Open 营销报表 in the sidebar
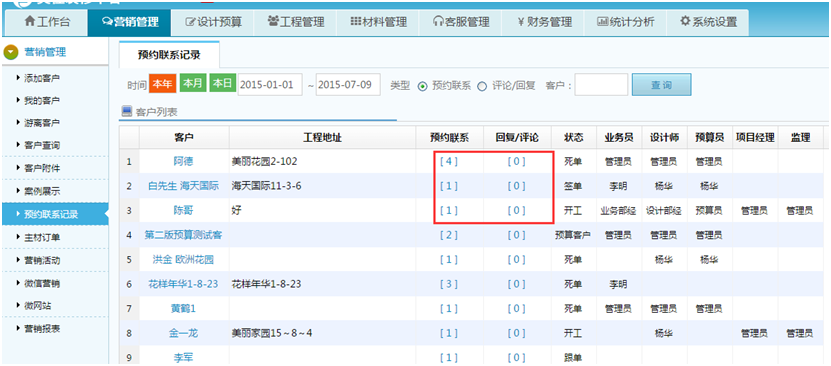The image size is (831, 366). [41, 328]
